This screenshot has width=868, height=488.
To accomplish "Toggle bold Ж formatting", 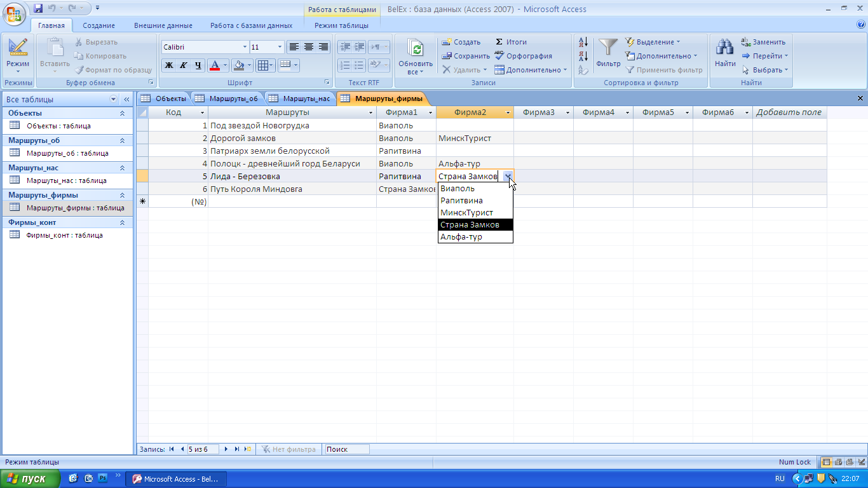I will coord(168,65).
